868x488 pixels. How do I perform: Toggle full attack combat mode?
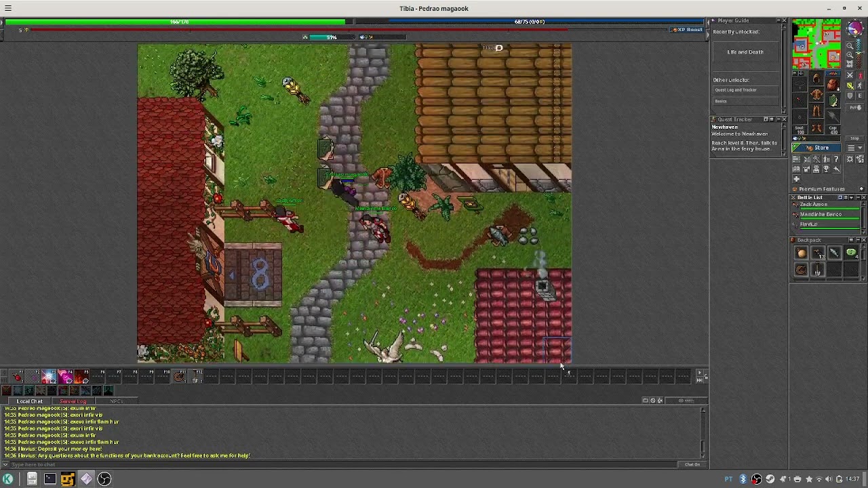[x=850, y=75]
